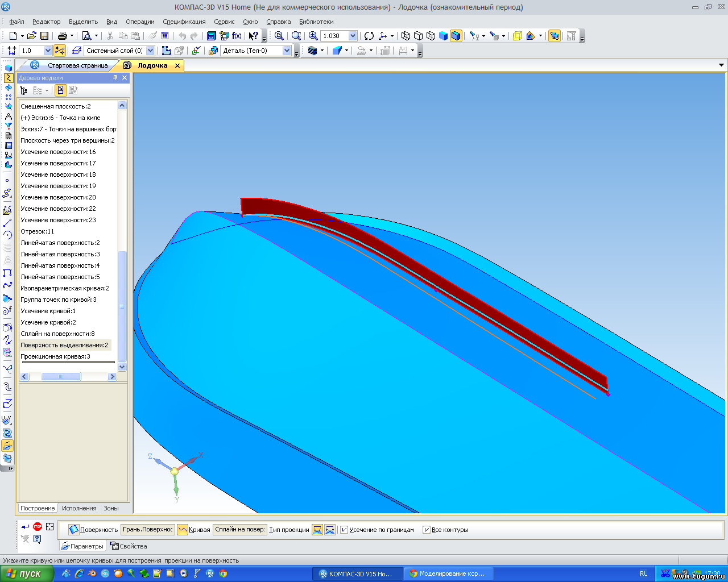Viewport: 728px width, 582px height.
Task: Open the Файл menu
Action: click(16, 22)
